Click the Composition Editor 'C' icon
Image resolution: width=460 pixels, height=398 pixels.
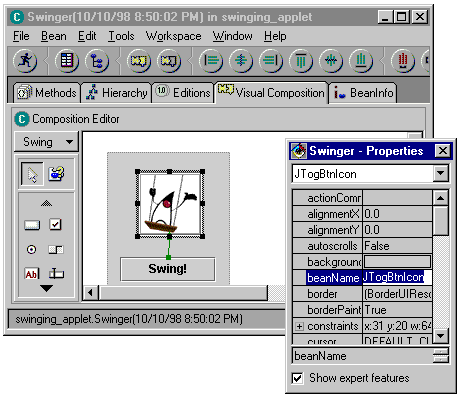[22, 119]
